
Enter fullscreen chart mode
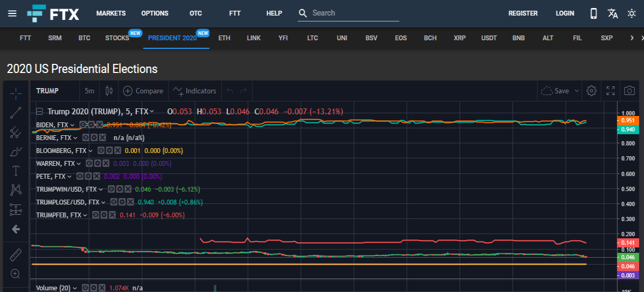[x=611, y=91]
